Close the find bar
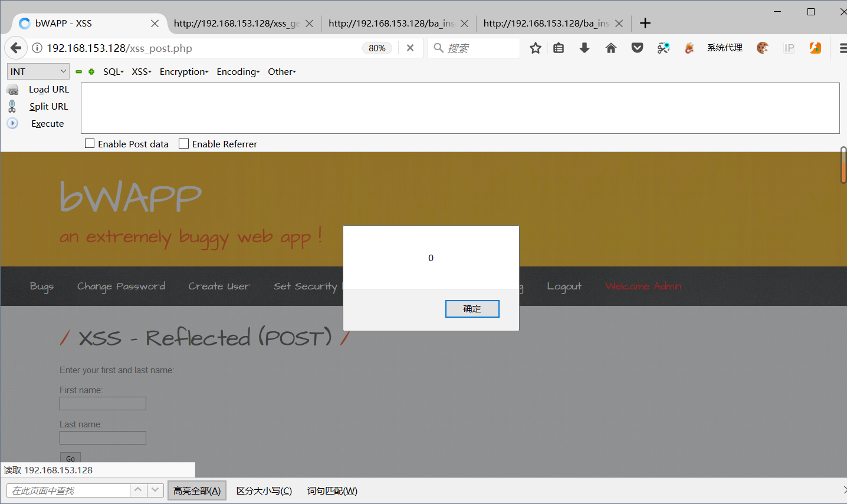 pos(844,490)
